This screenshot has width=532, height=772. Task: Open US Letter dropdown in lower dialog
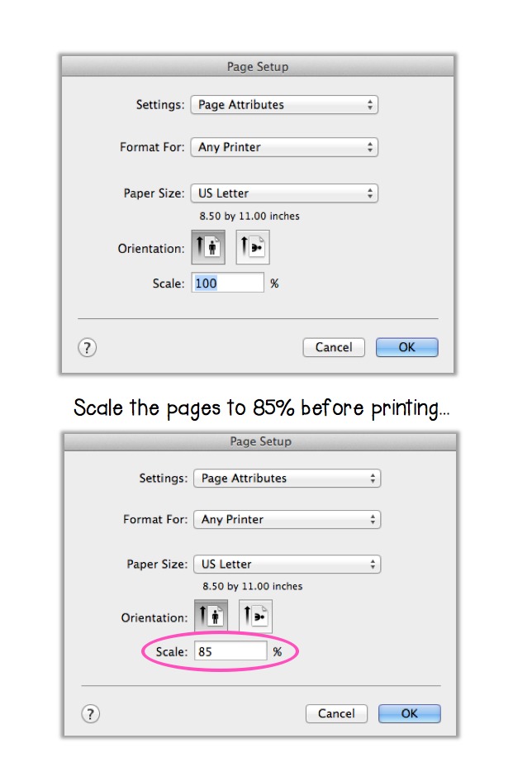click(287, 564)
